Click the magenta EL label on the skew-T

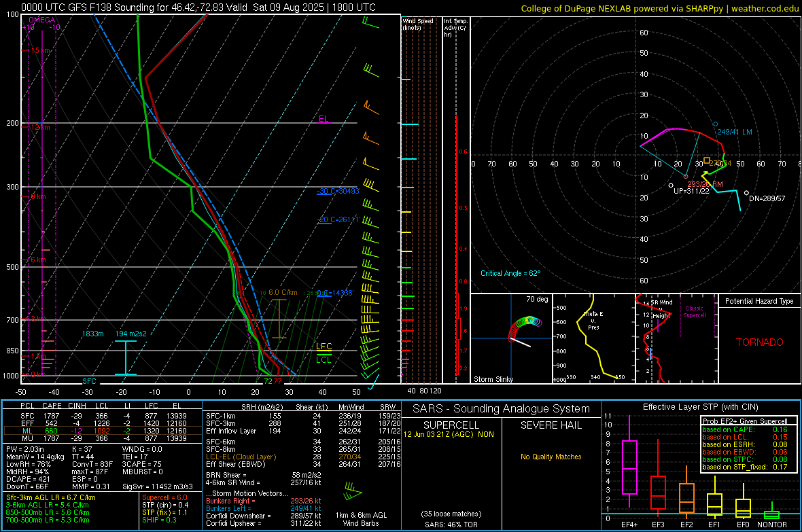pyautogui.click(x=324, y=119)
